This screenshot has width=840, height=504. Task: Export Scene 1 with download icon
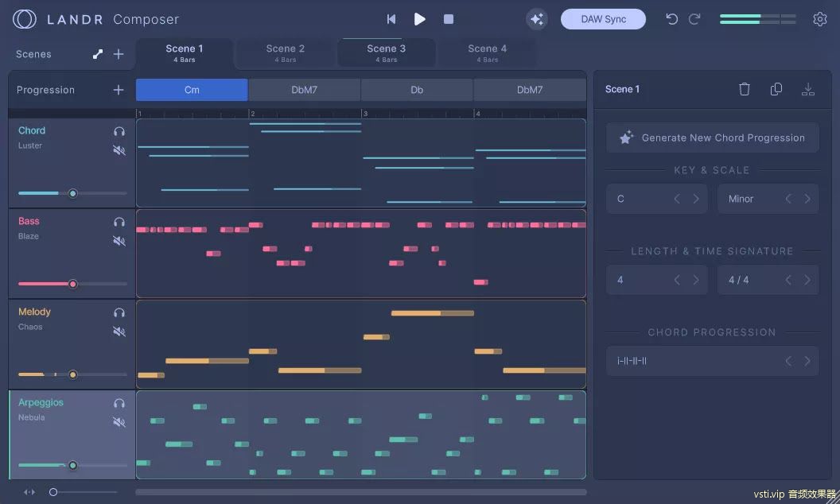pos(808,89)
